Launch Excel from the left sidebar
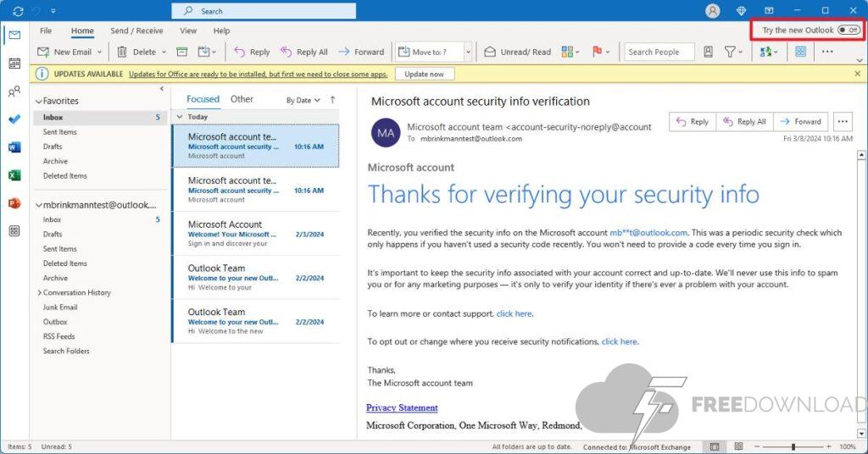This screenshot has height=454, width=868. coord(14,175)
